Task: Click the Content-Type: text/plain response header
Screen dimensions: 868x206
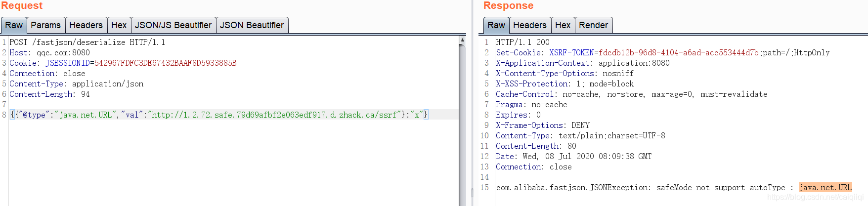Action: tap(581, 136)
